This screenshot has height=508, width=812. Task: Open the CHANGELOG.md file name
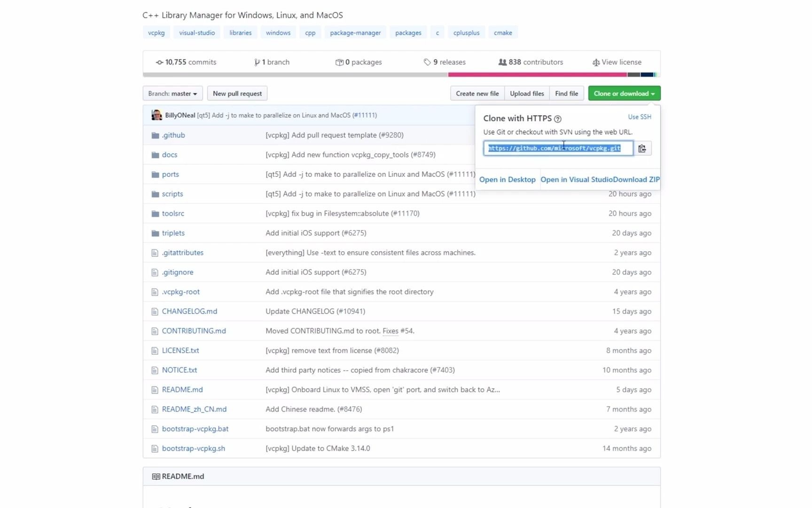click(x=189, y=311)
